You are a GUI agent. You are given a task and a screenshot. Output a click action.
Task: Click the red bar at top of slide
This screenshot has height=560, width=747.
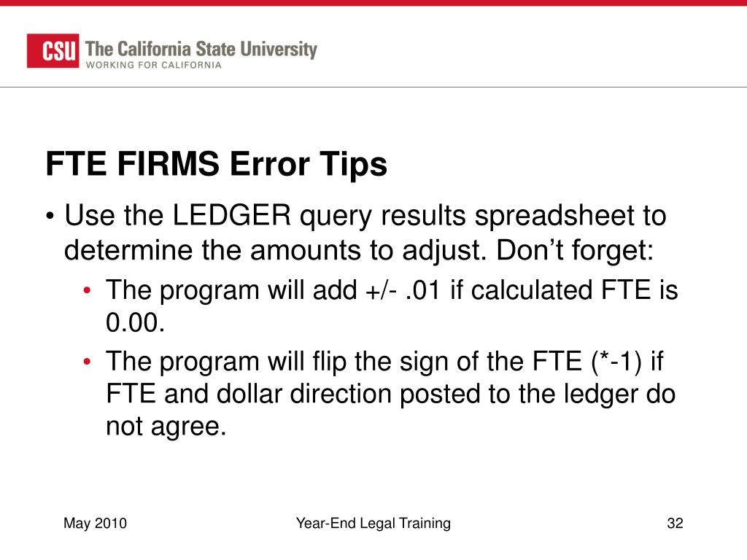pos(373,3)
